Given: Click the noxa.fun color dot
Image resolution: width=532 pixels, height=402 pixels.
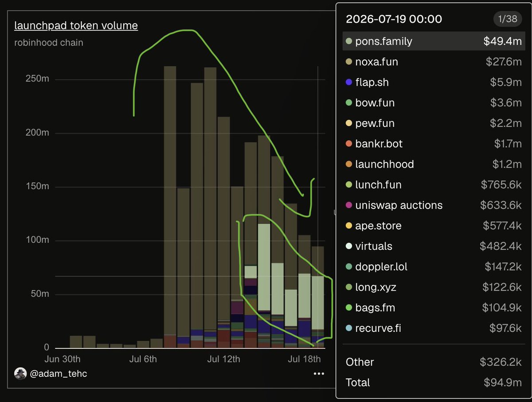Looking at the screenshot, I should click(349, 62).
